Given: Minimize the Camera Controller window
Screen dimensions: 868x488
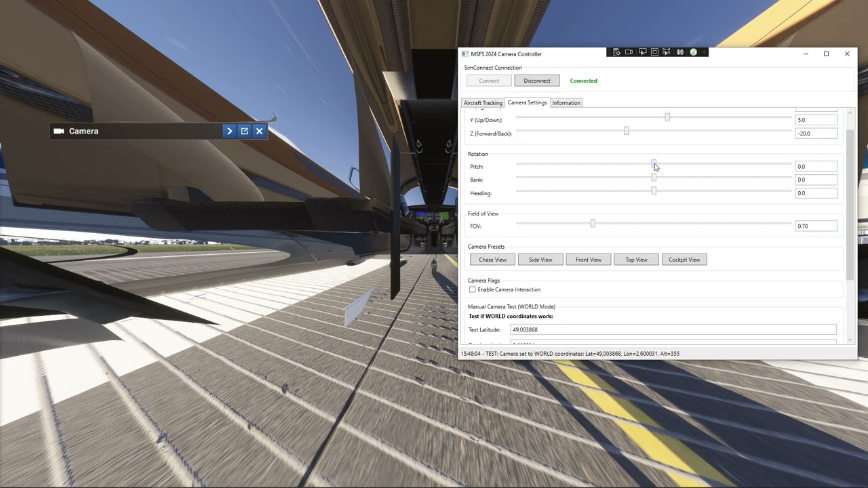Looking at the screenshot, I should tap(806, 54).
